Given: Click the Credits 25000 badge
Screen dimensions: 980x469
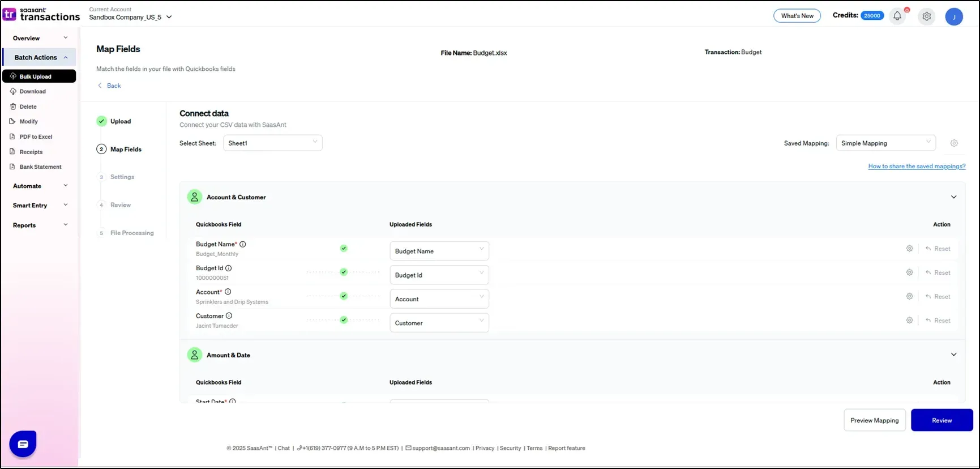Looking at the screenshot, I should (872, 15).
